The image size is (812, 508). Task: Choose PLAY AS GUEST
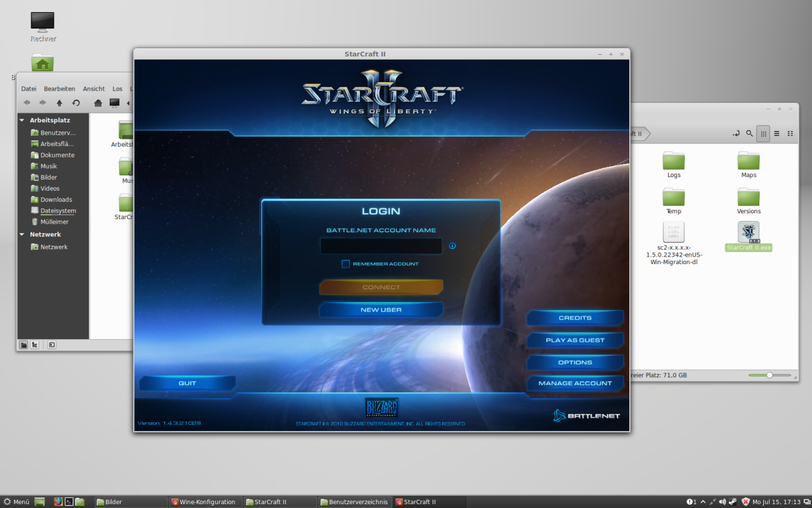coord(575,340)
